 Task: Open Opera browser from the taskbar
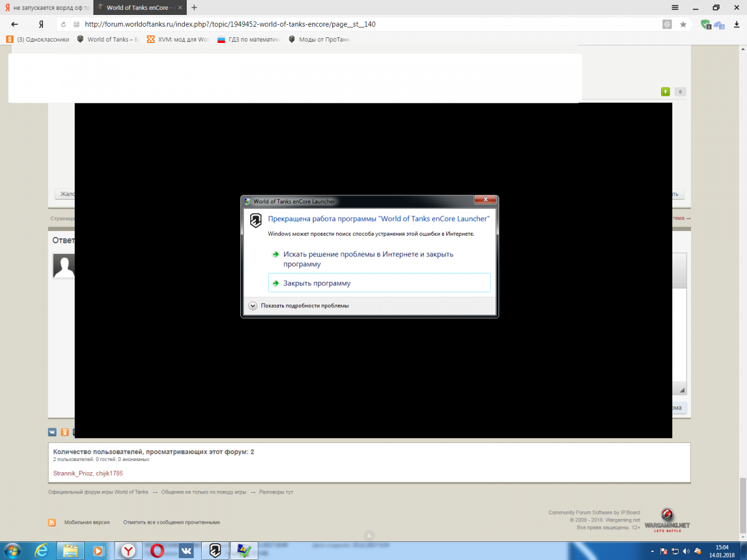click(x=157, y=551)
